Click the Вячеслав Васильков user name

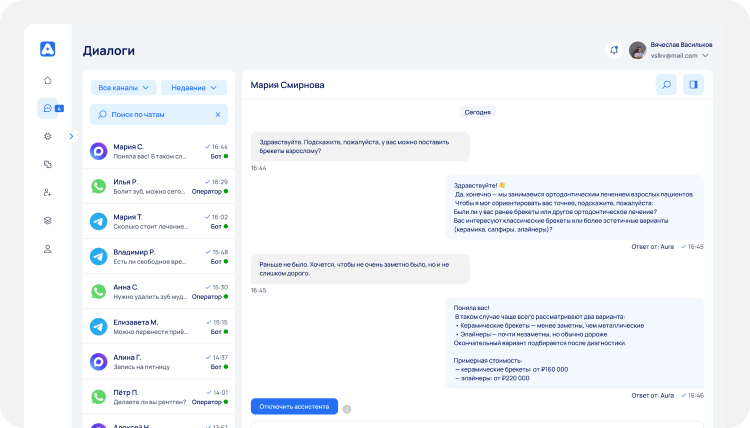pos(681,44)
